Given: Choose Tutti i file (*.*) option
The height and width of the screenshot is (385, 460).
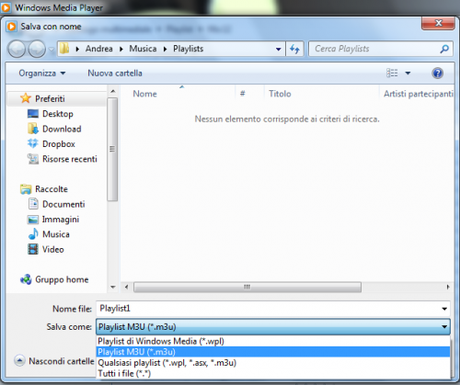Looking at the screenshot, I should (273, 374).
